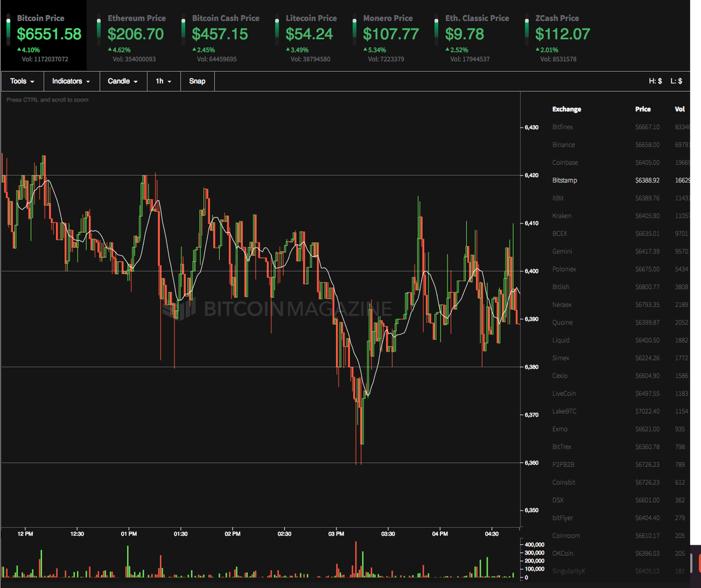Select the Bitlish exchange row

(621, 287)
